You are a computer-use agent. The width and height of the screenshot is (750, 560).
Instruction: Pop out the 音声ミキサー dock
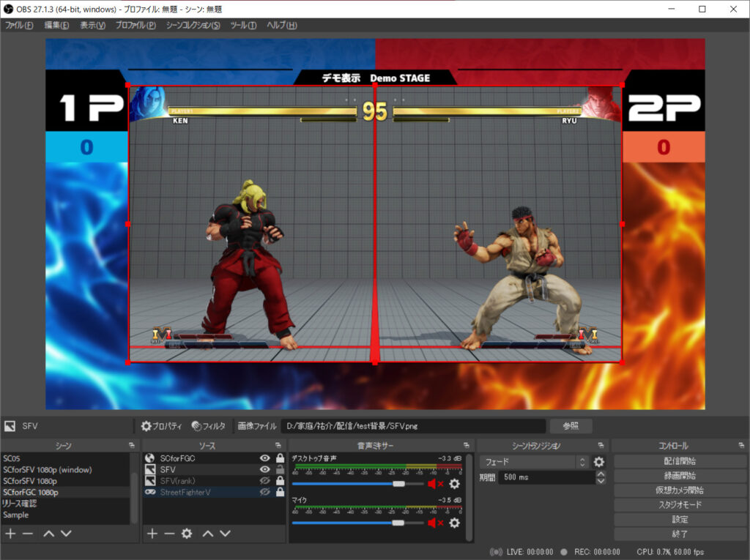click(x=467, y=445)
